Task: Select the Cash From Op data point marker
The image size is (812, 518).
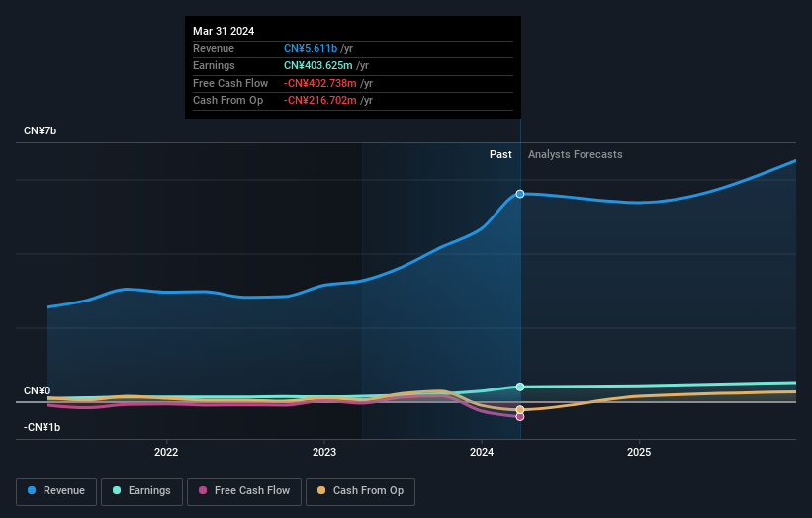Action: (520, 410)
